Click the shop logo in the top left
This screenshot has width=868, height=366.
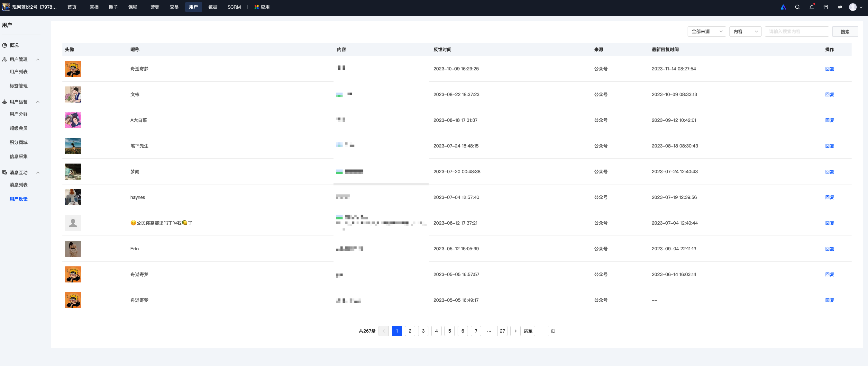6,7
